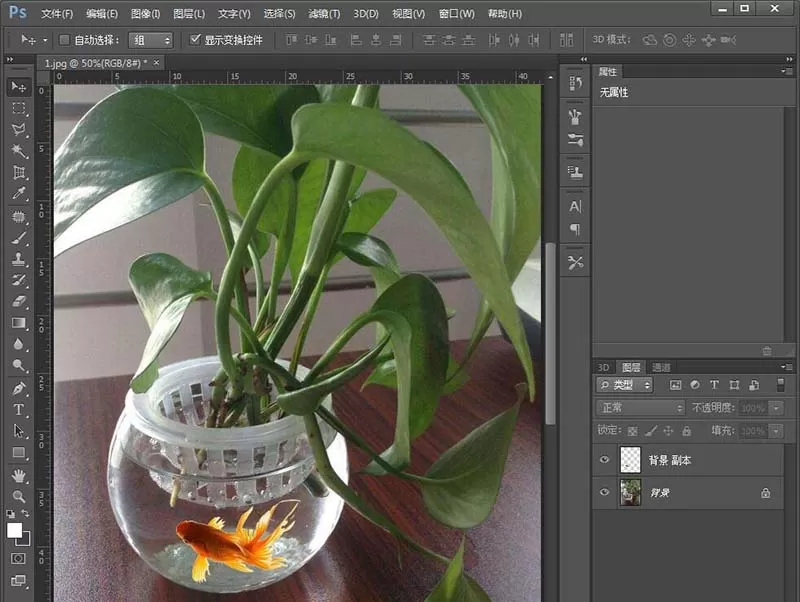Reset default foreground and background colors
This screenshot has width=800, height=602.
11,514
